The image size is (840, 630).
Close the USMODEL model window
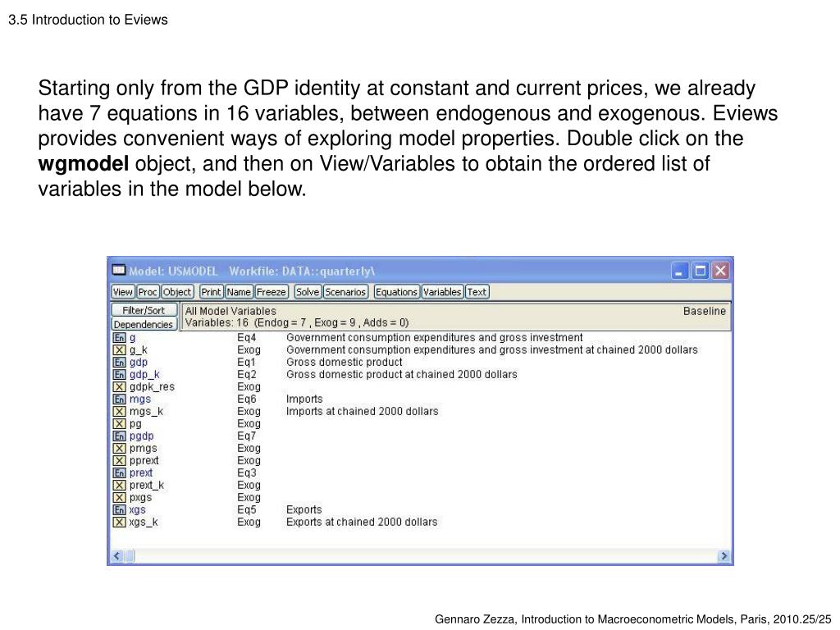point(720,271)
